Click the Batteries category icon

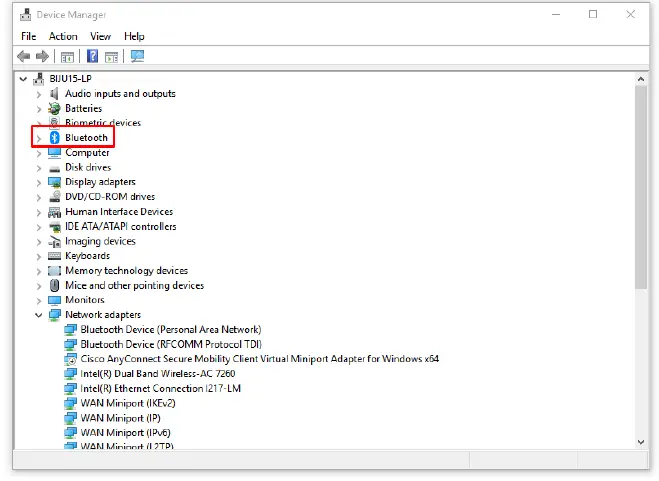tap(54, 108)
